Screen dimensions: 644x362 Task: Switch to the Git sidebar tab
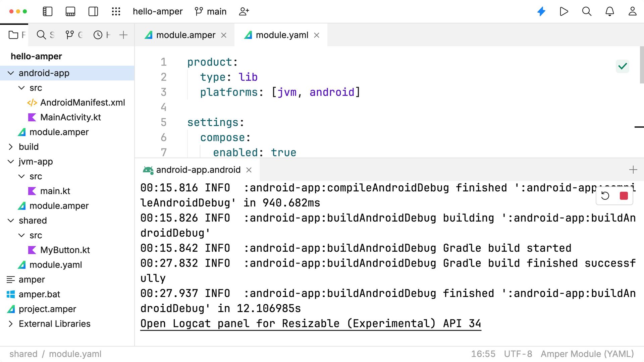(74, 35)
